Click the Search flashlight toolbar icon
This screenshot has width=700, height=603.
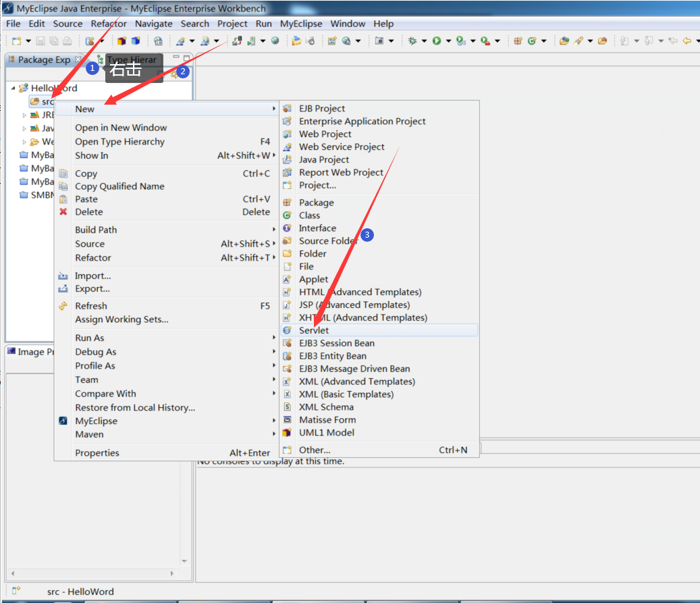click(578, 41)
